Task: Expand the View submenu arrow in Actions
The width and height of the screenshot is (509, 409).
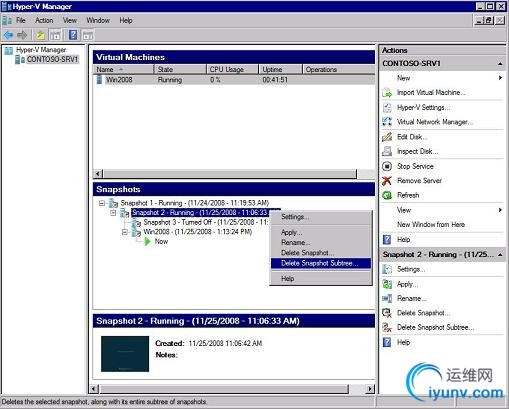Action: click(500, 210)
